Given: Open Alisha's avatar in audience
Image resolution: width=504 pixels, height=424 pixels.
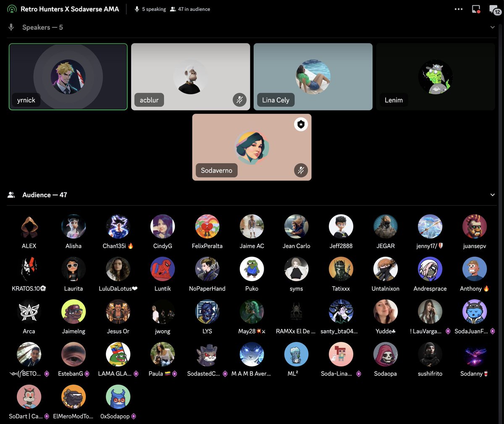Looking at the screenshot, I should (x=73, y=226).
